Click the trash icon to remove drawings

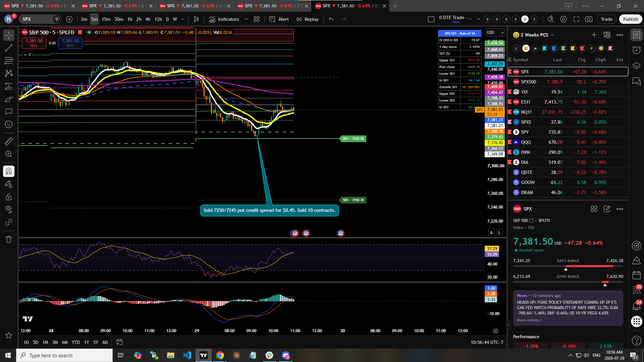pyautogui.click(x=9, y=239)
